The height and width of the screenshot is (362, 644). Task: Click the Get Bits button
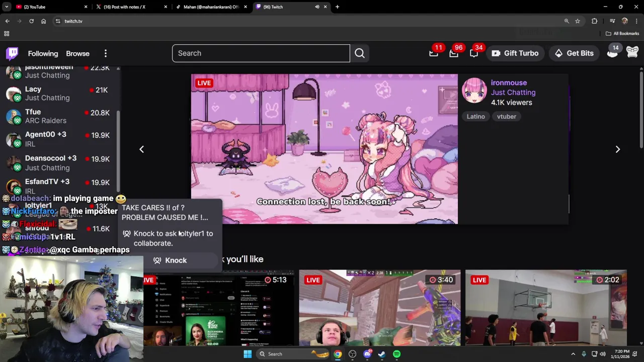(x=574, y=53)
